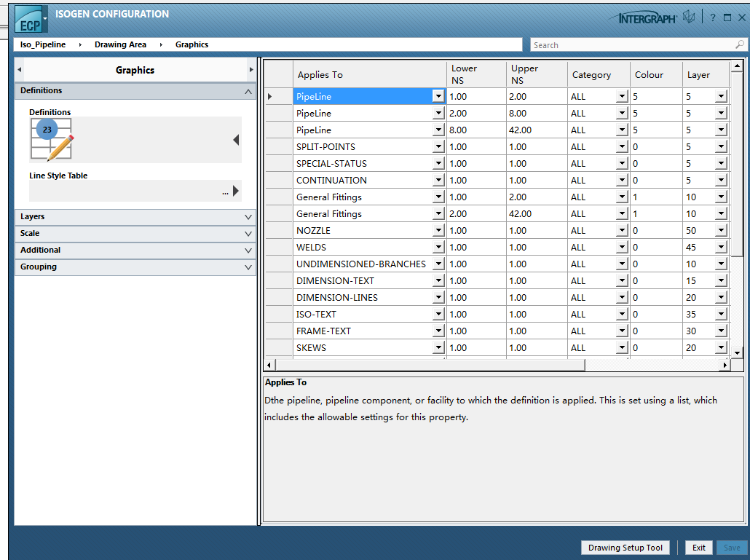The width and height of the screenshot is (750, 560).
Task: Click the Save button
Action: [x=732, y=548]
